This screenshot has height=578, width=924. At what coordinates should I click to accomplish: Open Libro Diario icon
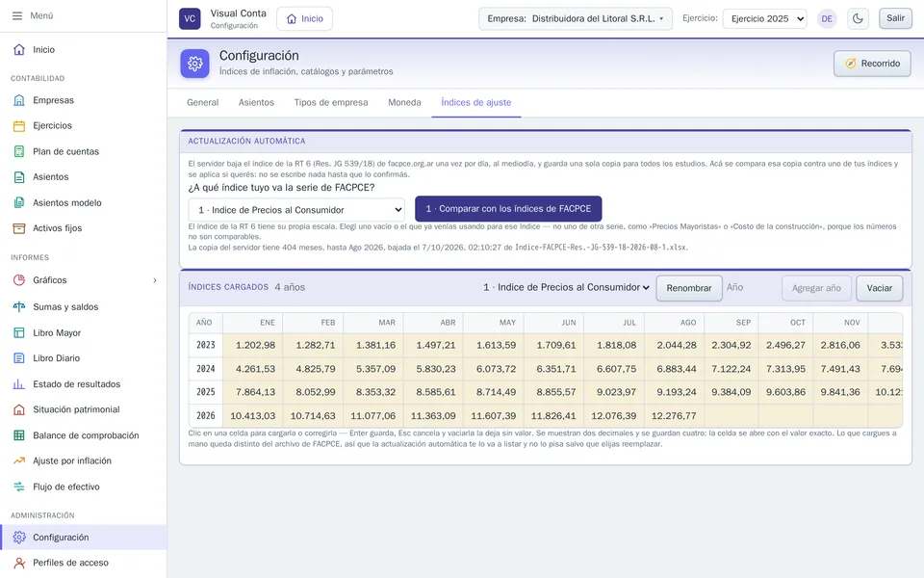(x=19, y=358)
